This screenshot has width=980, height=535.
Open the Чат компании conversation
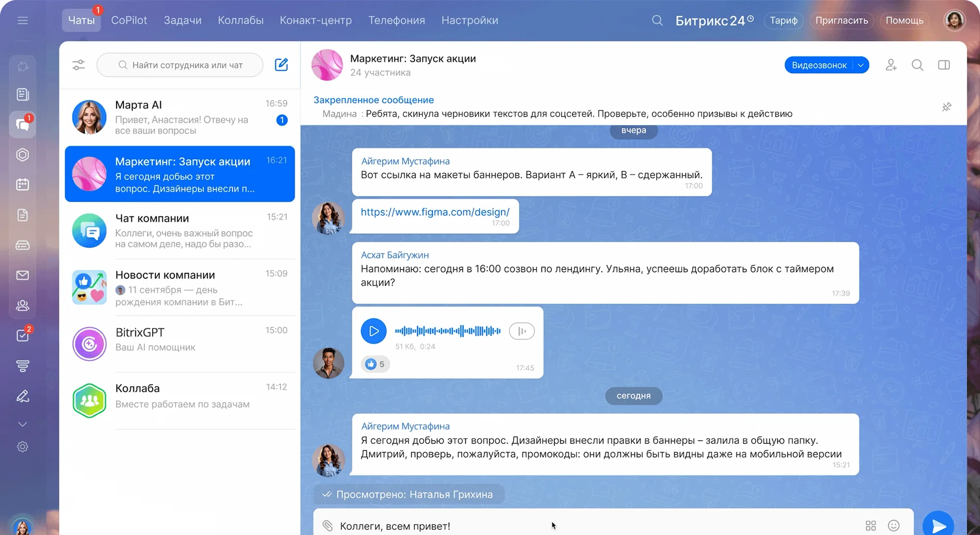tap(180, 231)
